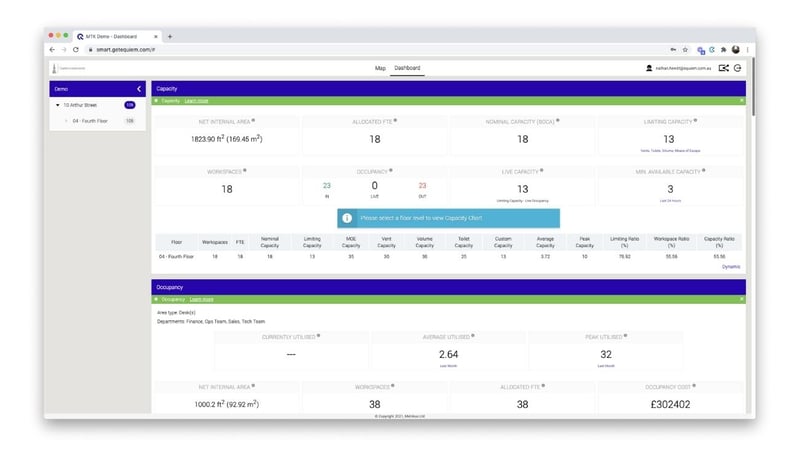Switch to the Map tab
This screenshot has width=800, height=460.
click(380, 68)
